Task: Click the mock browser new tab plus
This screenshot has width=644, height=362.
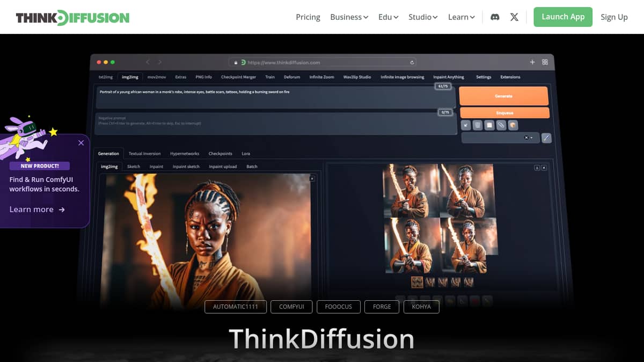Action: click(532, 62)
